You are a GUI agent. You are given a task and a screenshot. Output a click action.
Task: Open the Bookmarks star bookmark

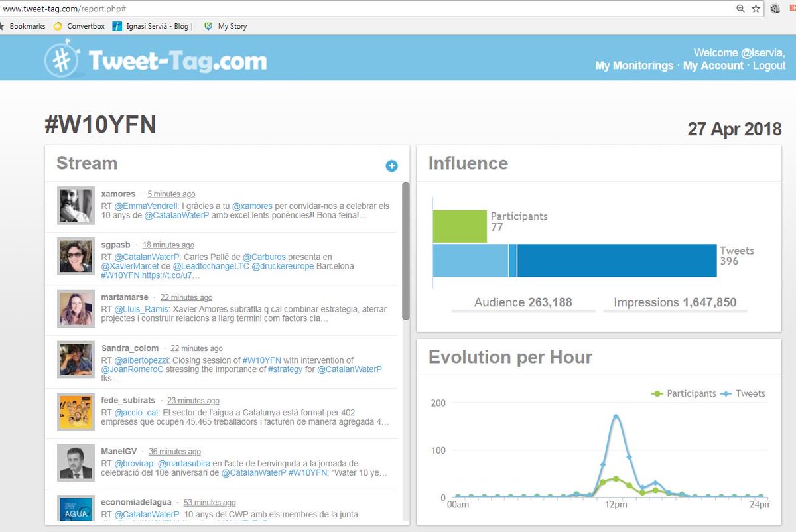click(24, 26)
